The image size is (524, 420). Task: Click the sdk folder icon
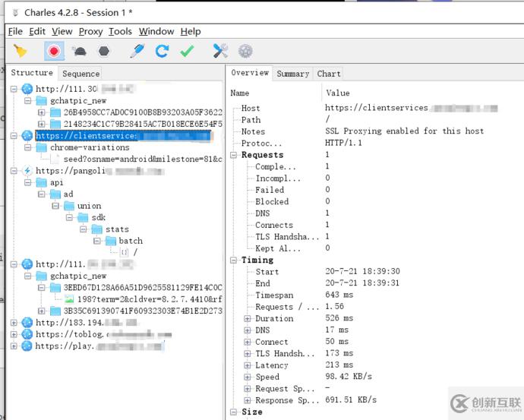coord(83,217)
